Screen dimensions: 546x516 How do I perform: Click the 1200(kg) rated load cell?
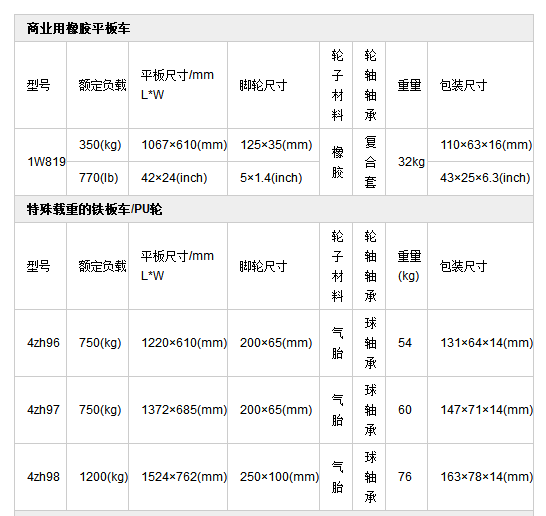[x=104, y=477]
